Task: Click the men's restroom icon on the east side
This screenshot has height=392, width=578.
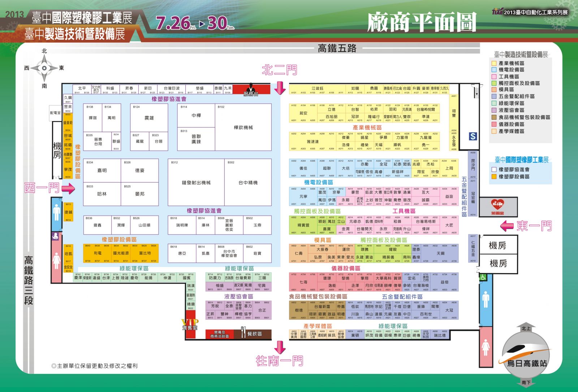Action: [x=486, y=300]
